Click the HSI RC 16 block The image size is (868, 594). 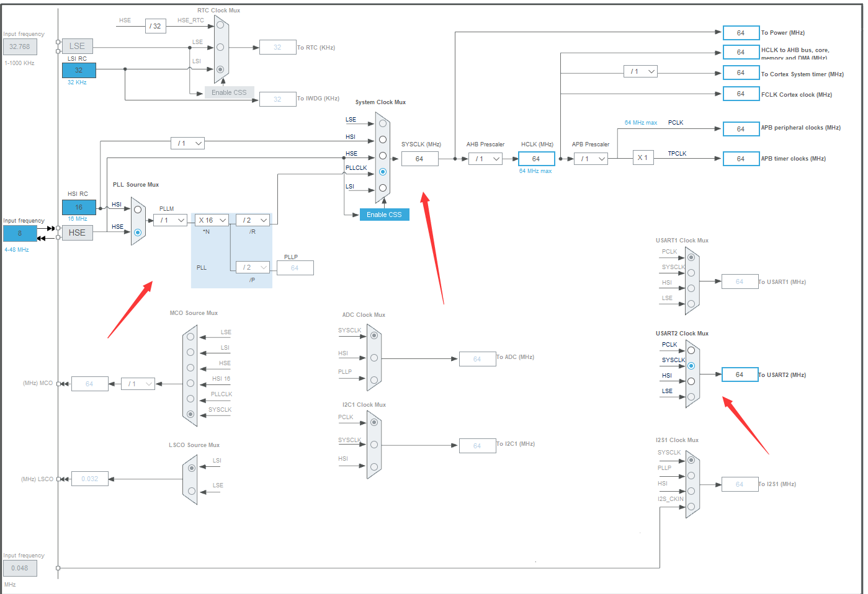point(79,207)
